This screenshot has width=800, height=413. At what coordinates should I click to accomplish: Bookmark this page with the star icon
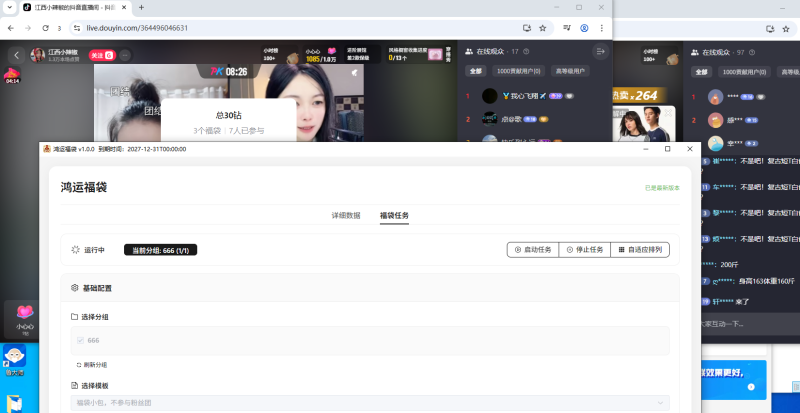543,28
